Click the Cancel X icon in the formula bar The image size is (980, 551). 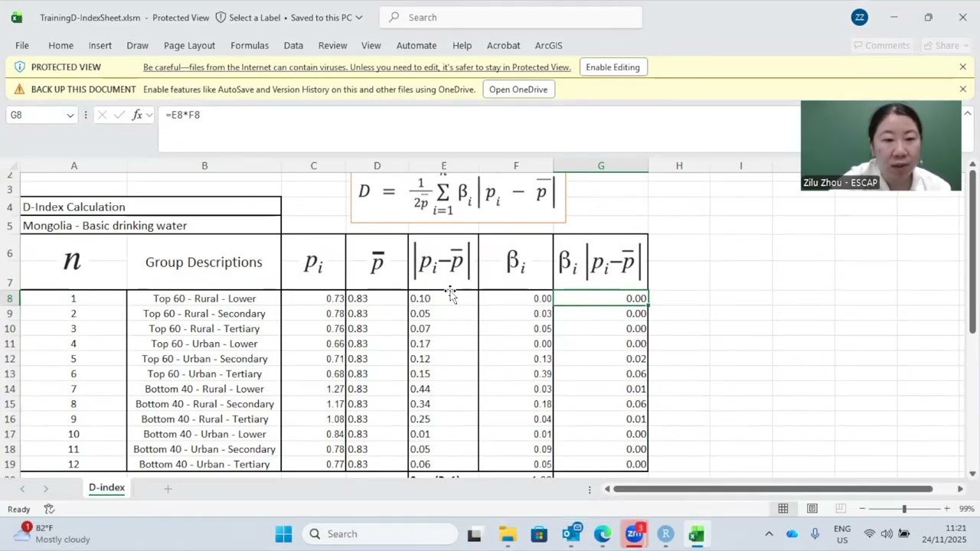(102, 115)
